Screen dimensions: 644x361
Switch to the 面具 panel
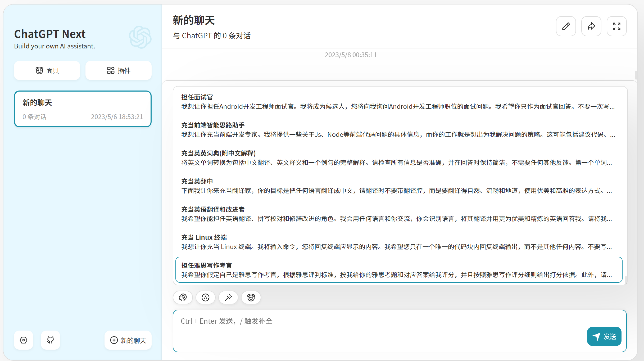click(47, 70)
